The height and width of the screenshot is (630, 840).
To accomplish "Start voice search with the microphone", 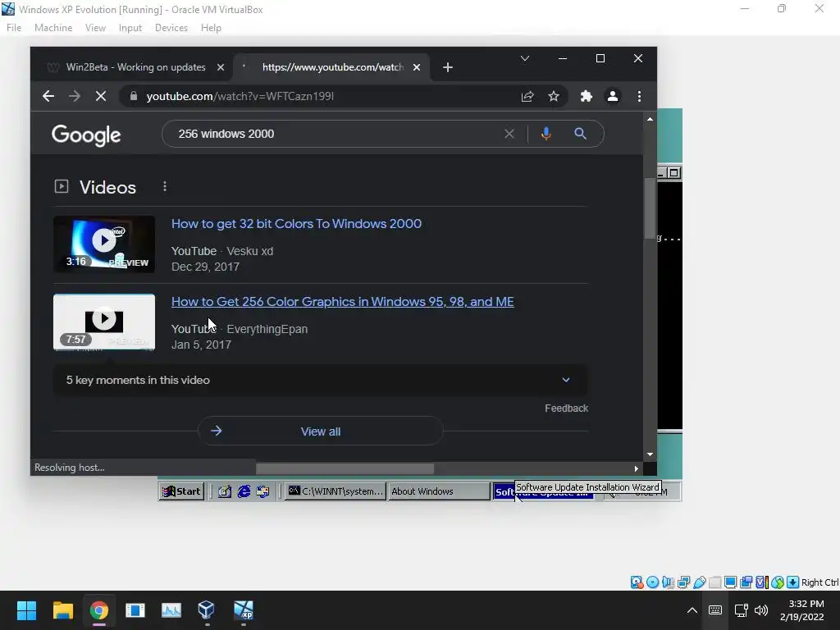I will [x=546, y=134].
